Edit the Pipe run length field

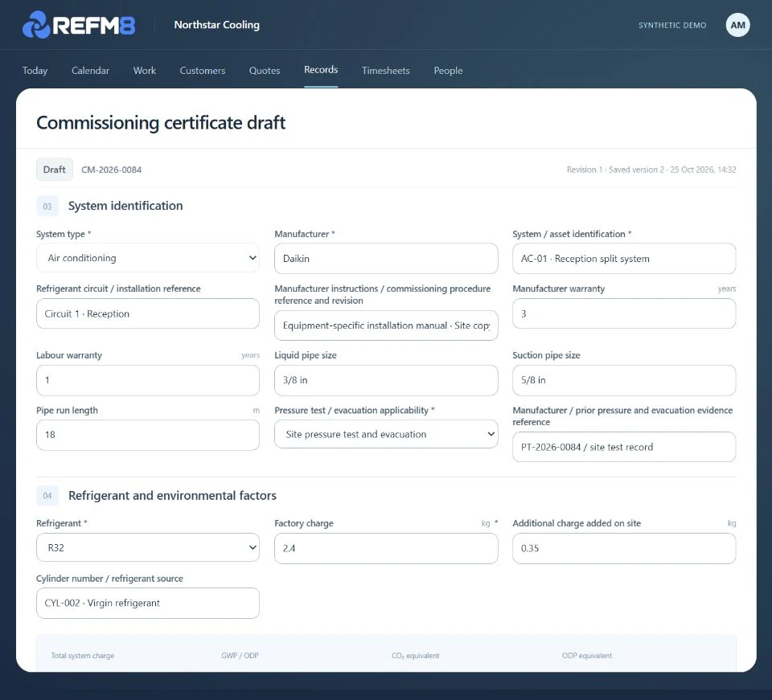click(x=148, y=435)
